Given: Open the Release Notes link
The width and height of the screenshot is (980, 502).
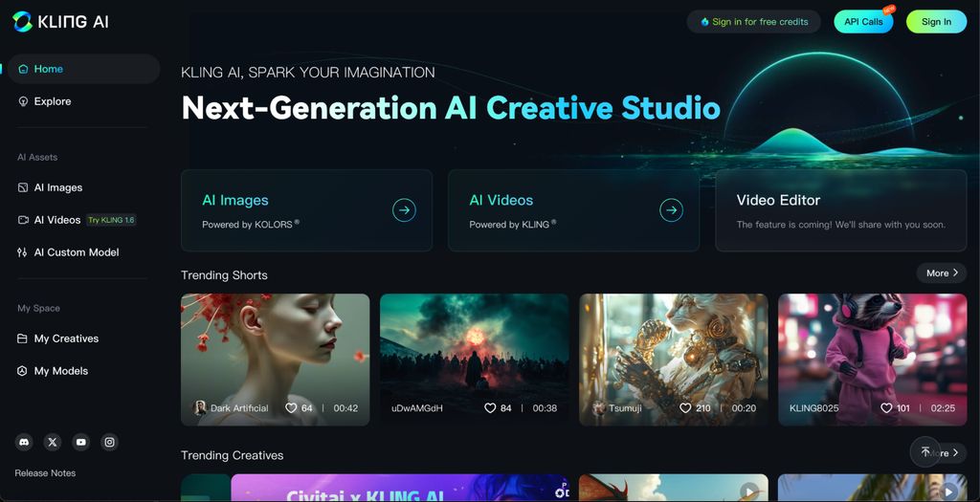Looking at the screenshot, I should 45,473.
